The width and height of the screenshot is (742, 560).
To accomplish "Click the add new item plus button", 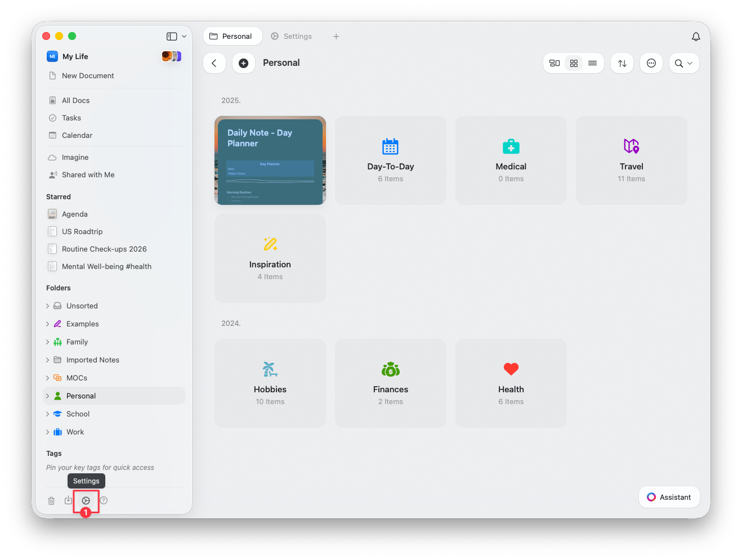I will coord(243,63).
